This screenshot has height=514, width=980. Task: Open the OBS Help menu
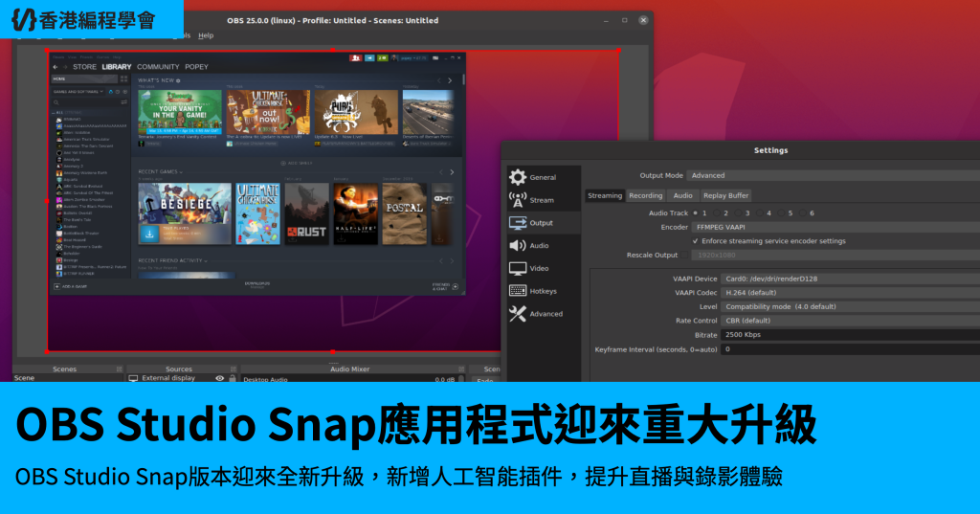pos(206,35)
